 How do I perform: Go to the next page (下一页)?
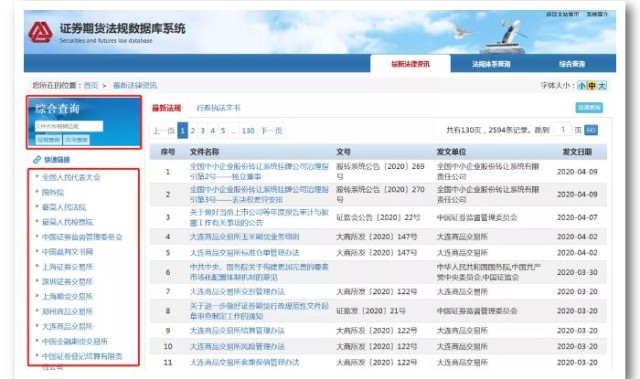[271, 131]
